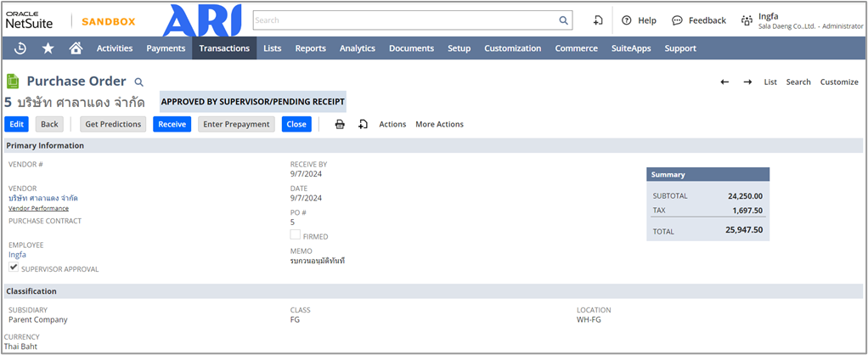Image resolution: width=868 pixels, height=355 pixels.
Task: Click the Feedback speech bubble icon
Action: click(x=677, y=20)
